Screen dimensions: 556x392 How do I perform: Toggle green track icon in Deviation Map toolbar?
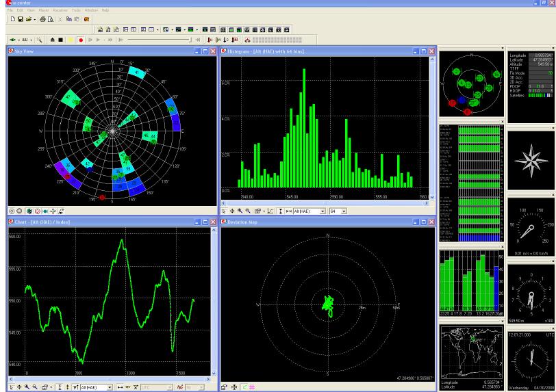click(x=244, y=387)
